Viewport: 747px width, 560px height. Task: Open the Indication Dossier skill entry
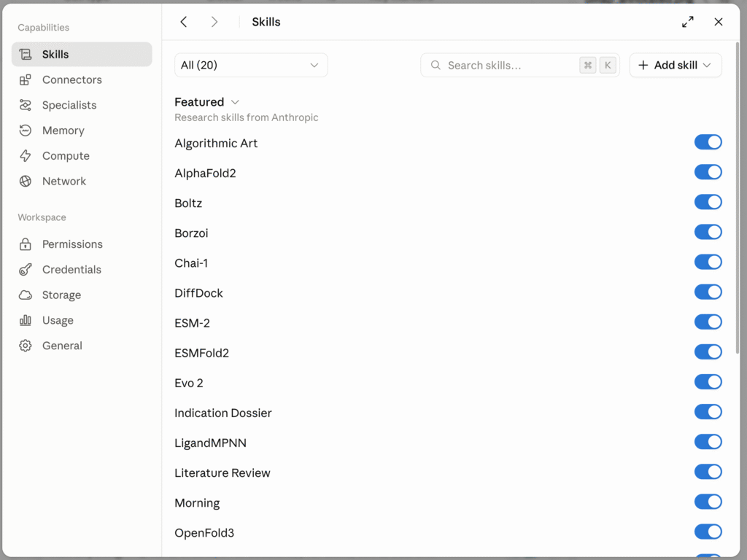223,413
